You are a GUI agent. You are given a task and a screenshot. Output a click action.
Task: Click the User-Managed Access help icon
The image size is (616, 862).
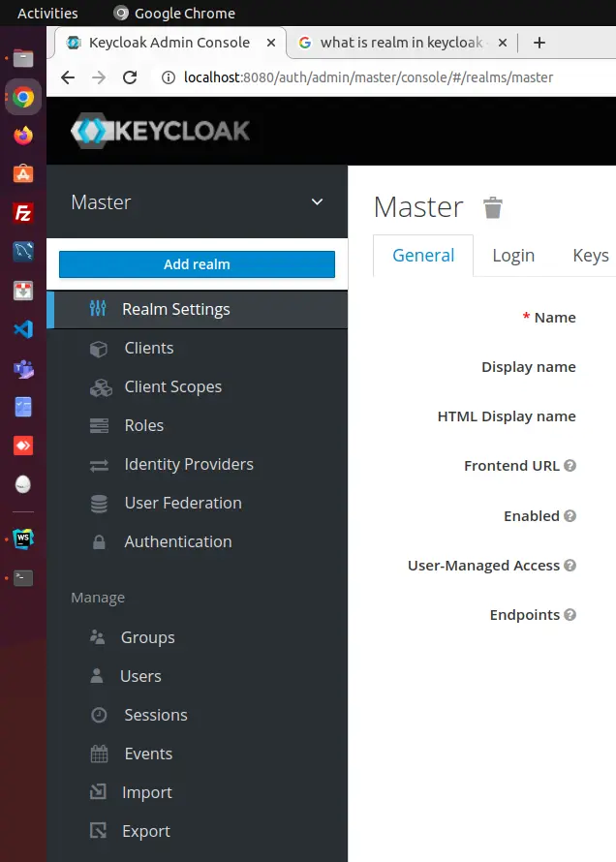(570, 565)
